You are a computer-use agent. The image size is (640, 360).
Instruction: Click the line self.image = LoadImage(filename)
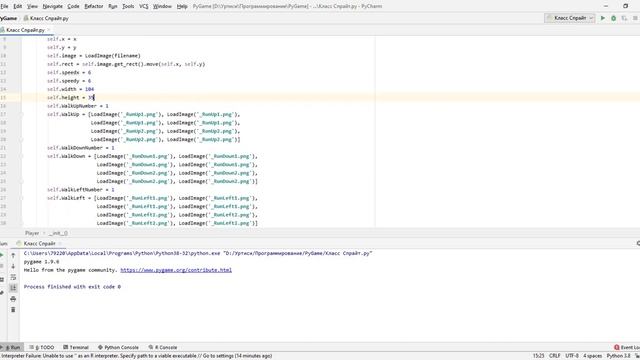pos(93,56)
